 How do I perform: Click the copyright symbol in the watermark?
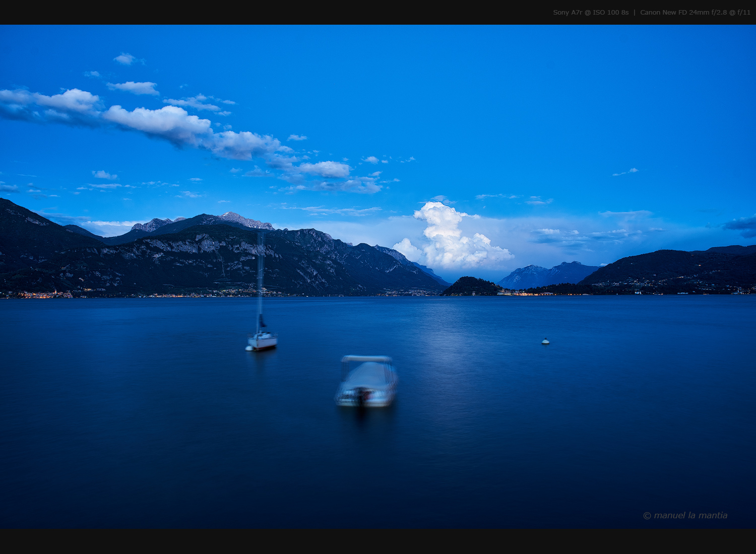click(x=647, y=514)
